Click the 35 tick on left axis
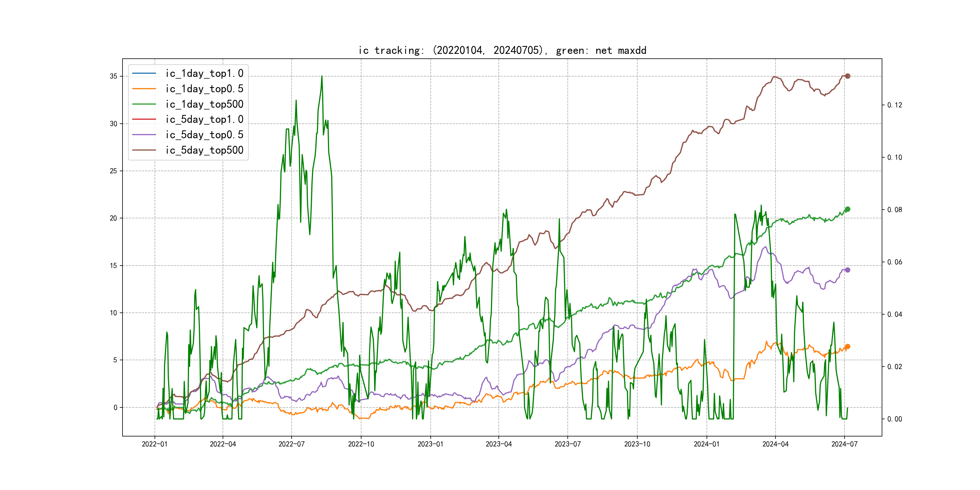Viewport: 980px width, 490px height. (x=113, y=77)
